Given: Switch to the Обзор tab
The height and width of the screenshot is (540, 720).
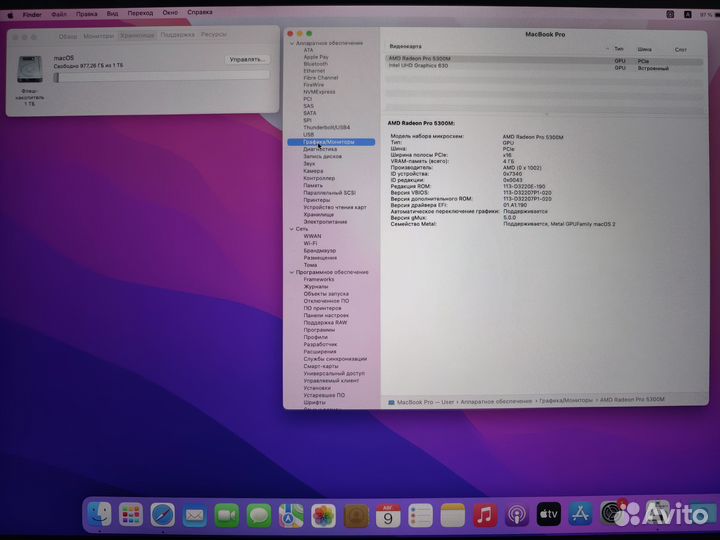Looking at the screenshot, I should 68,36.
